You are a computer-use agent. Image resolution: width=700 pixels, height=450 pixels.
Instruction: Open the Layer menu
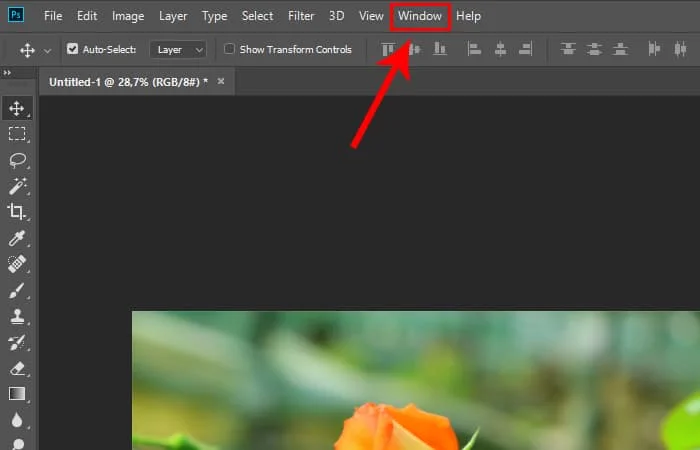pos(173,17)
